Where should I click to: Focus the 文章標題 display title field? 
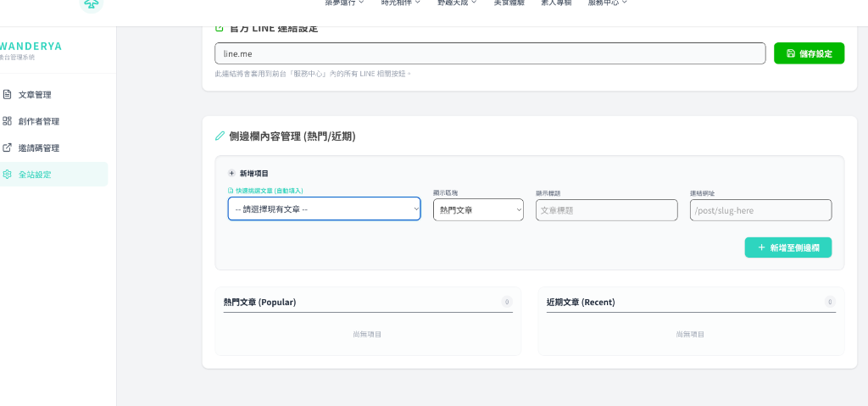[x=606, y=210]
